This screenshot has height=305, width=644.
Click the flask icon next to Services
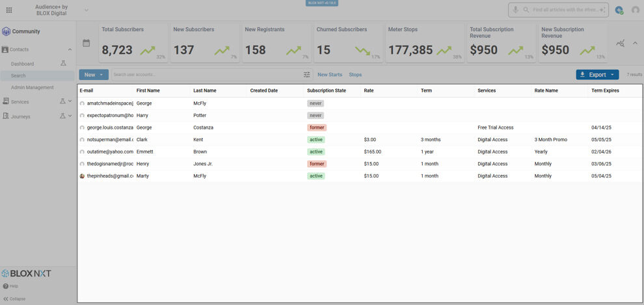pyautogui.click(x=62, y=101)
